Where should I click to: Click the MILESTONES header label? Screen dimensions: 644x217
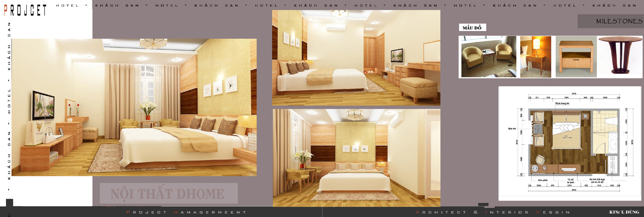(x=618, y=21)
